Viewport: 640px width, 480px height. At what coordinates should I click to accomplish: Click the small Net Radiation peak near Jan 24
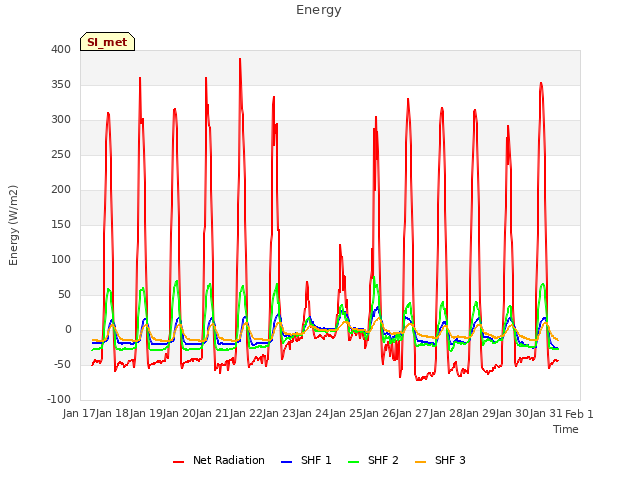307,282
